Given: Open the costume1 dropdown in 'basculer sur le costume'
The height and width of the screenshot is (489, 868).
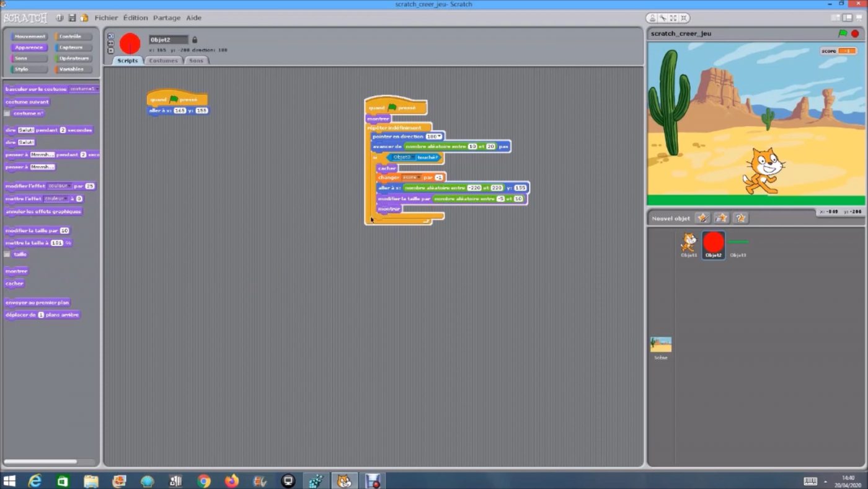Looking at the screenshot, I should coord(83,89).
